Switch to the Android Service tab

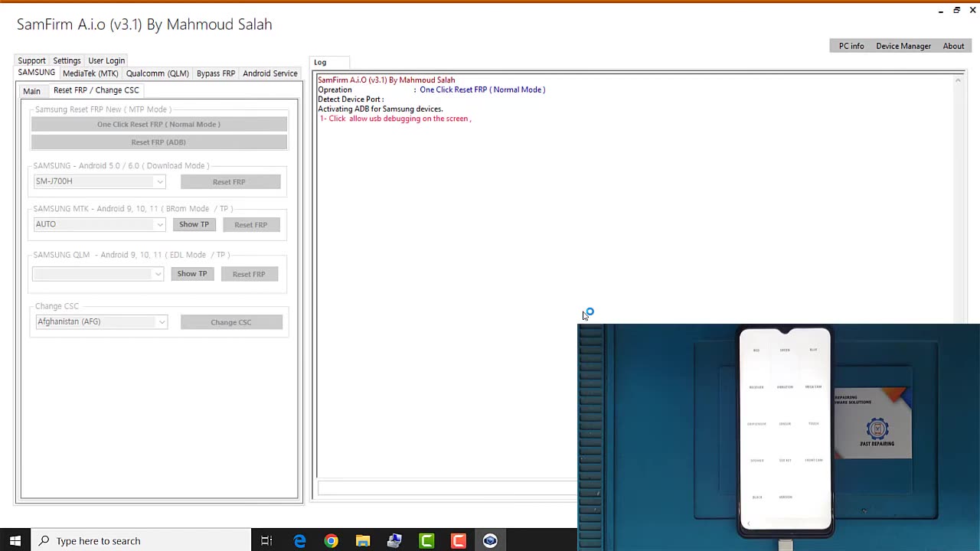(x=270, y=73)
